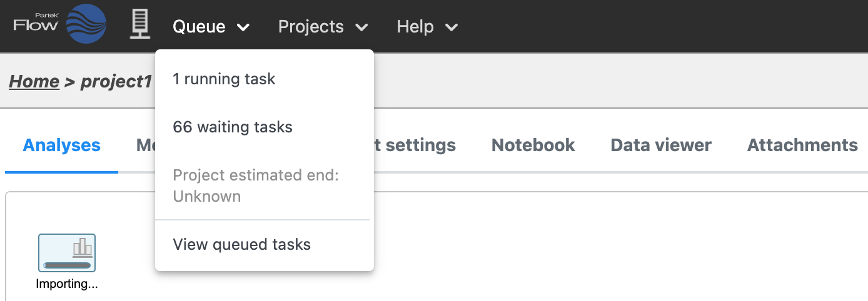Open View queued tasks
868x301 pixels.
[x=241, y=244]
